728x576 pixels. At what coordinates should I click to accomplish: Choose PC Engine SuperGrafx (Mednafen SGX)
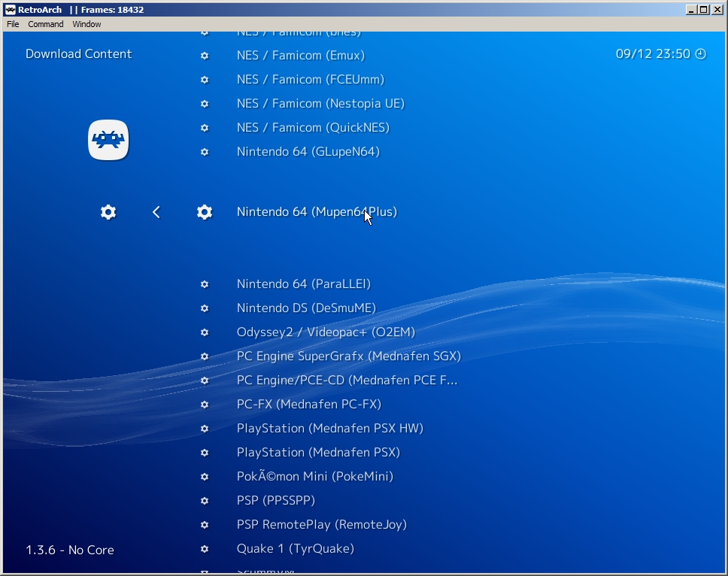tap(348, 356)
